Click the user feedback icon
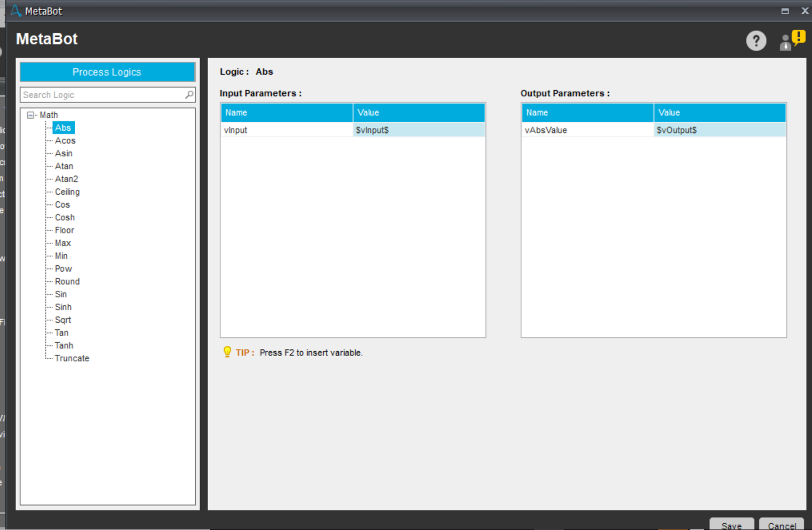The width and height of the screenshot is (812, 530). (x=792, y=41)
